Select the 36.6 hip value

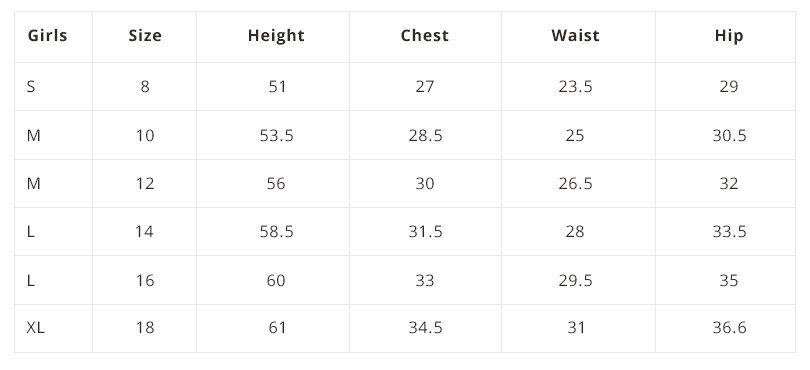(x=729, y=328)
